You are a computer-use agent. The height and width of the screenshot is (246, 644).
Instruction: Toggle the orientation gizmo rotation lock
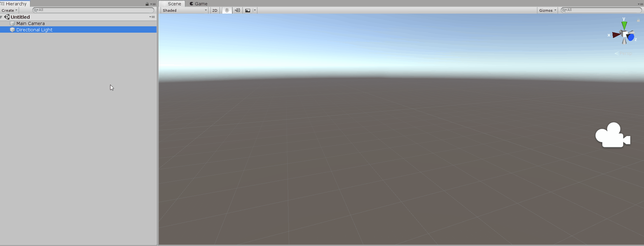click(x=638, y=20)
